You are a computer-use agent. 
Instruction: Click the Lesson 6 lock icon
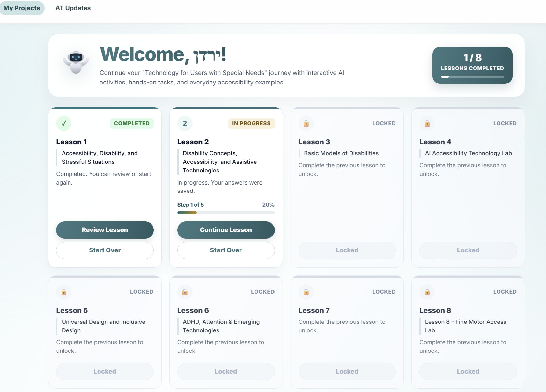pyautogui.click(x=185, y=292)
